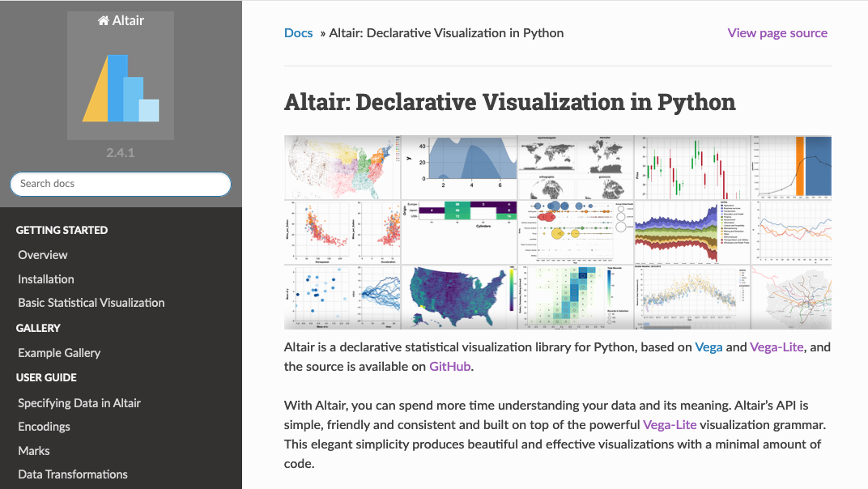Click the transit line map thumbnail

tap(791, 297)
